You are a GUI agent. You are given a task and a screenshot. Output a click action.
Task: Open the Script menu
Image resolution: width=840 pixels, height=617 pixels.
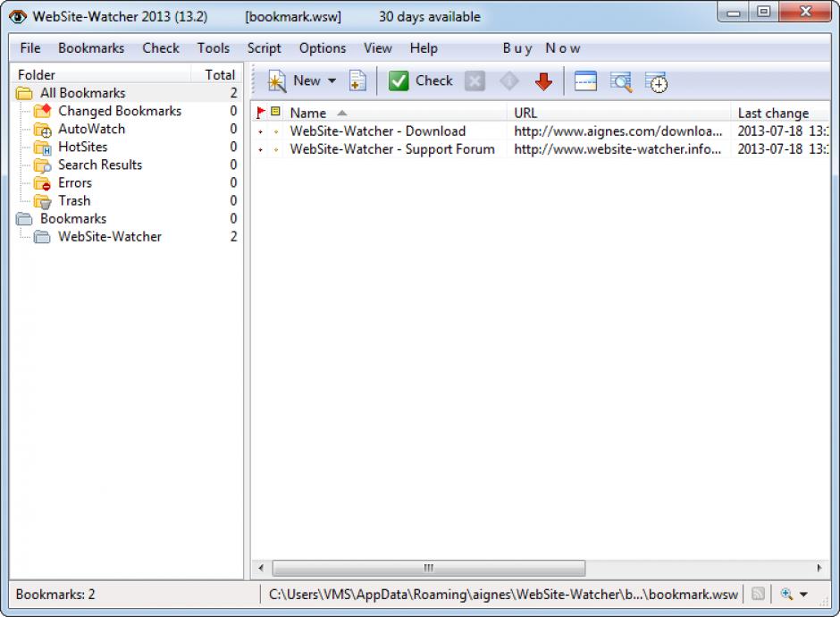pyautogui.click(x=265, y=48)
